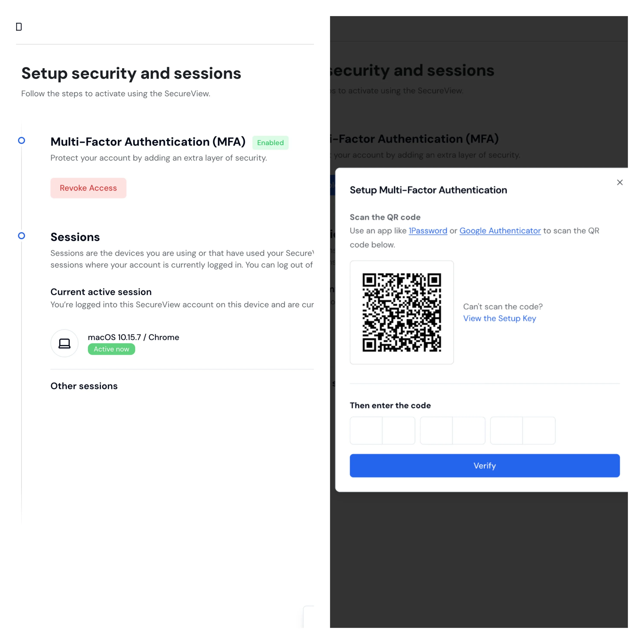
Task: Expand the Other sessions section
Action: pyautogui.click(x=84, y=386)
